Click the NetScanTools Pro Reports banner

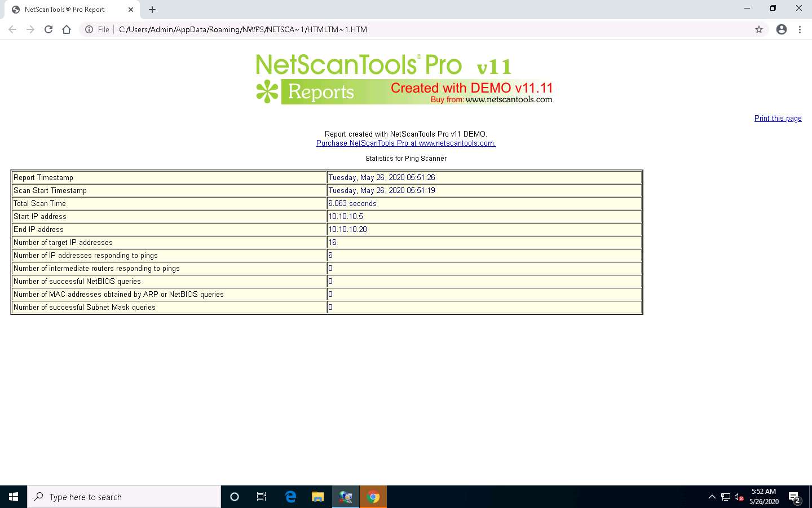pos(404,78)
